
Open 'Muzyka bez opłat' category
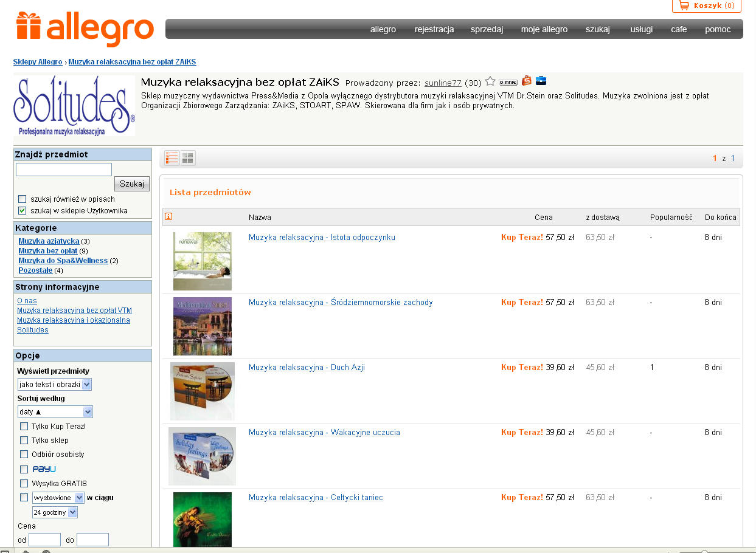(48, 251)
